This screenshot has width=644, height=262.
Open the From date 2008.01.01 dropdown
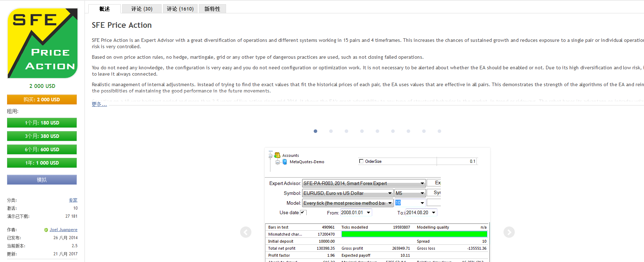356,212
